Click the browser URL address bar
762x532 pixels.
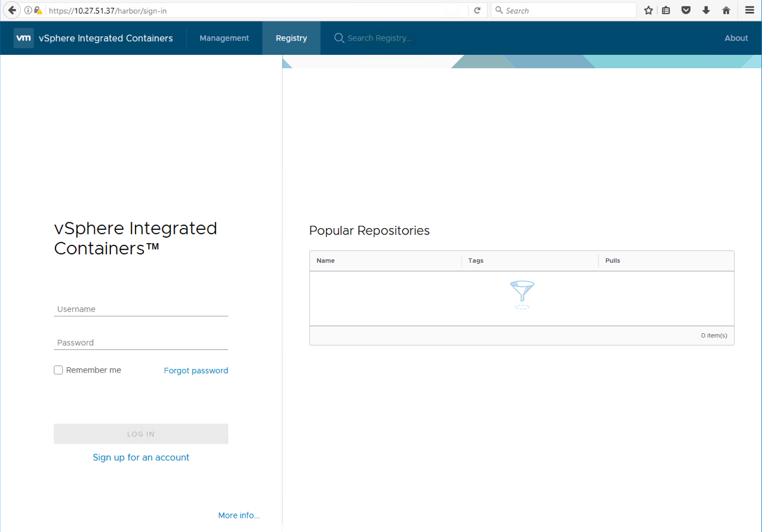[257, 11]
